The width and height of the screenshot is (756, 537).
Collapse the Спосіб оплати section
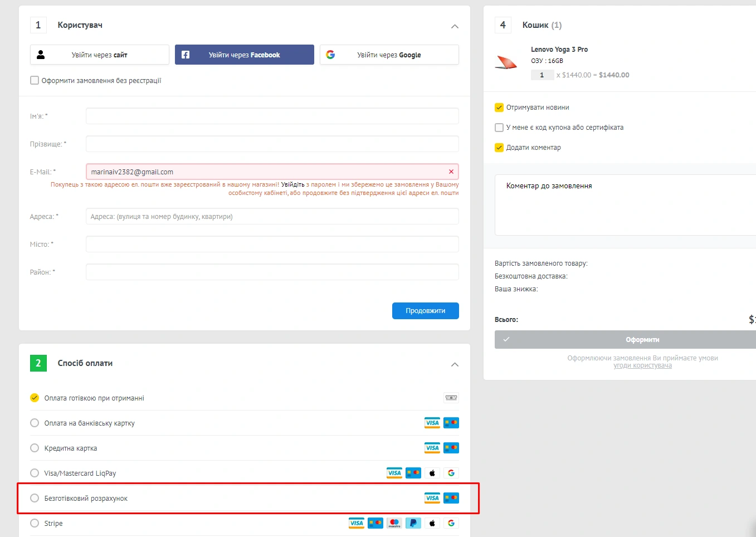[455, 364]
